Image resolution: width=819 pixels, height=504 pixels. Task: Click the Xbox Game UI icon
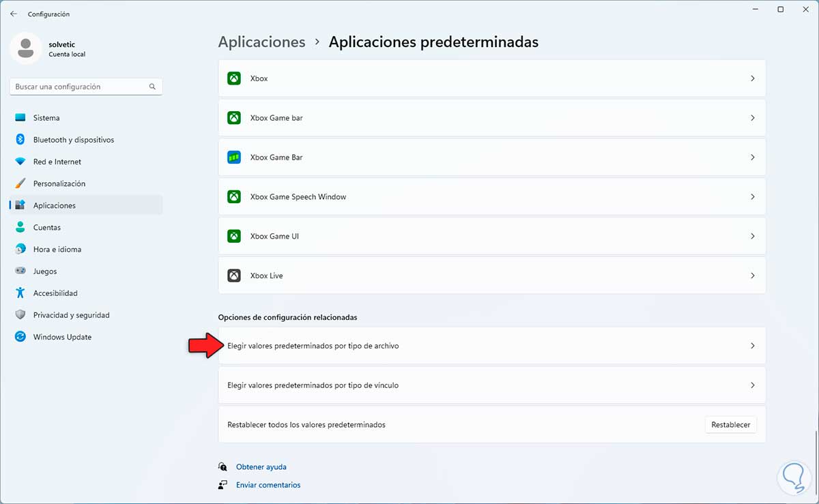click(234, 236)
